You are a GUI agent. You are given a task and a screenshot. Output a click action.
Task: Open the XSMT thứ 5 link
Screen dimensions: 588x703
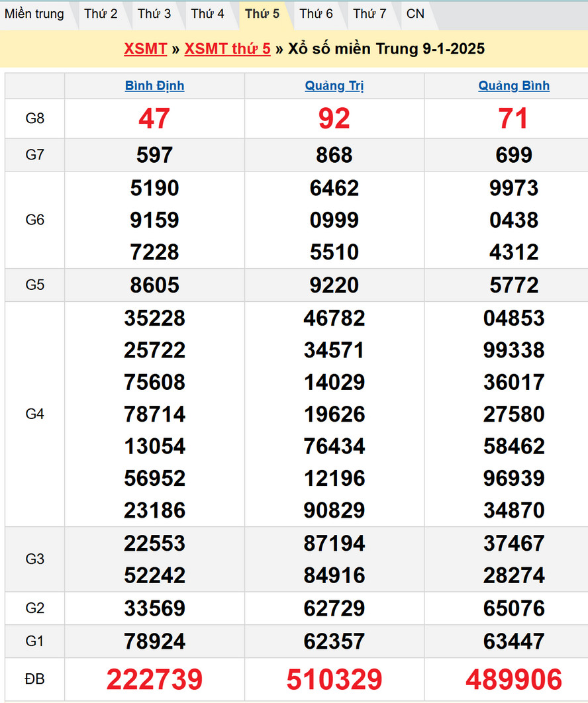[x=227, y=49]
